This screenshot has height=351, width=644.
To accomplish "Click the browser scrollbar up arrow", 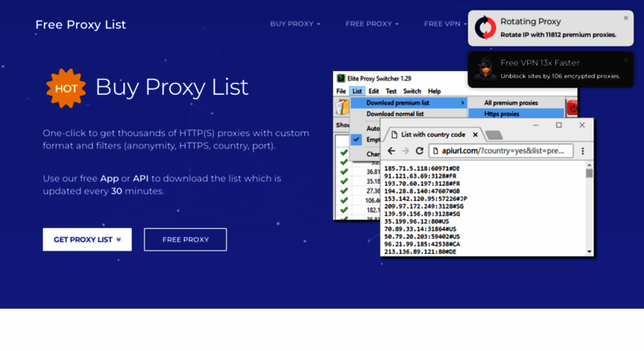I will 589,165.
